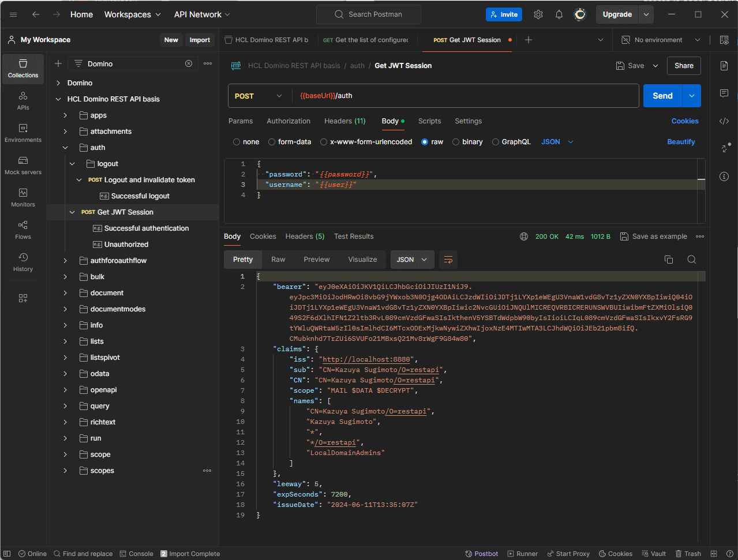This screenshot has width=738, height=560.
Task: Open the Flows sidebar section
Action: tap(23, 230)
